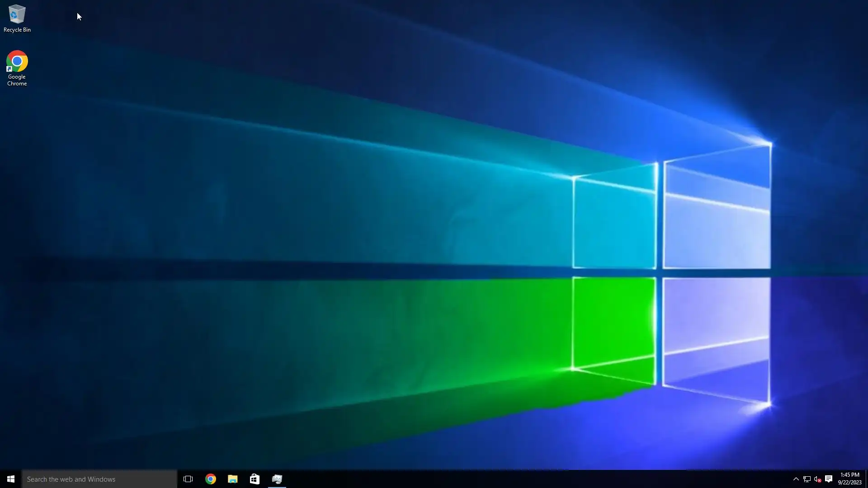
Task: Select the Google Chrome desktop shortcut icon
Action: [x=17, y=61]
